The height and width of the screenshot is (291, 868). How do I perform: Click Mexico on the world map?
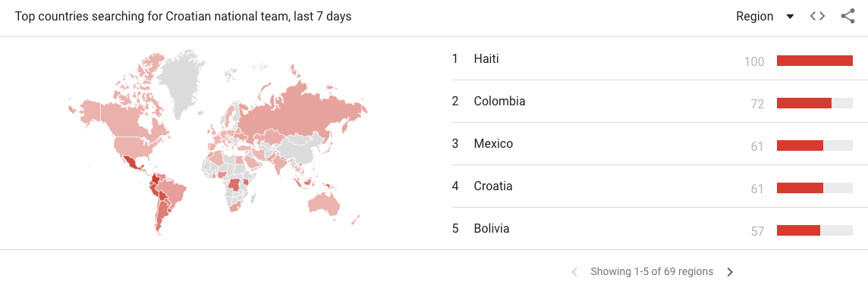click(132, 162)
